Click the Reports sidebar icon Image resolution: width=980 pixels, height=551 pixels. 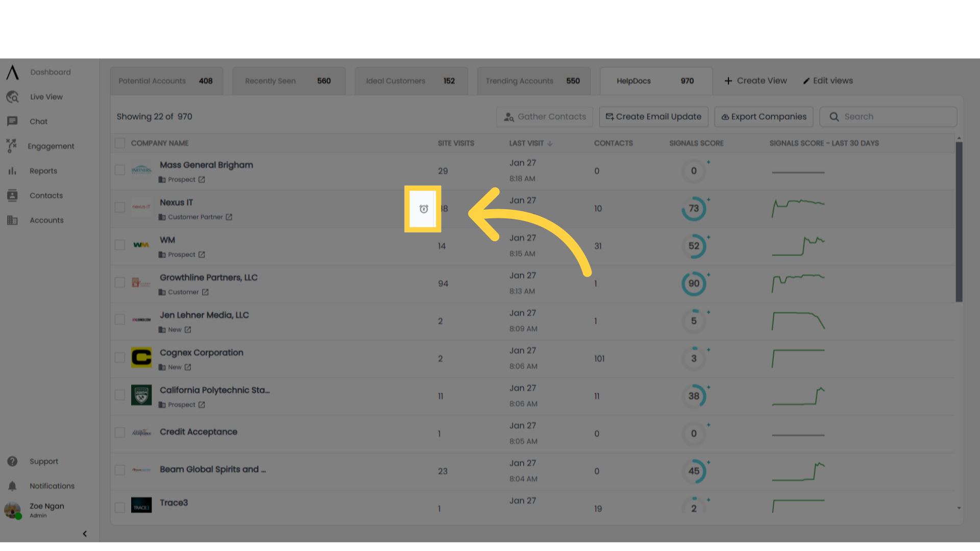(x=11, y=170)
